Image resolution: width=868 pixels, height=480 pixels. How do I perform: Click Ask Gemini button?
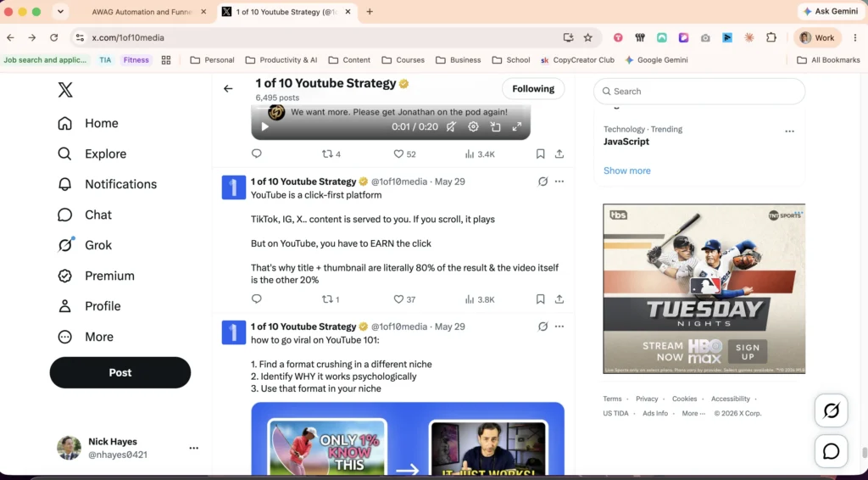[x=831, y=11]
